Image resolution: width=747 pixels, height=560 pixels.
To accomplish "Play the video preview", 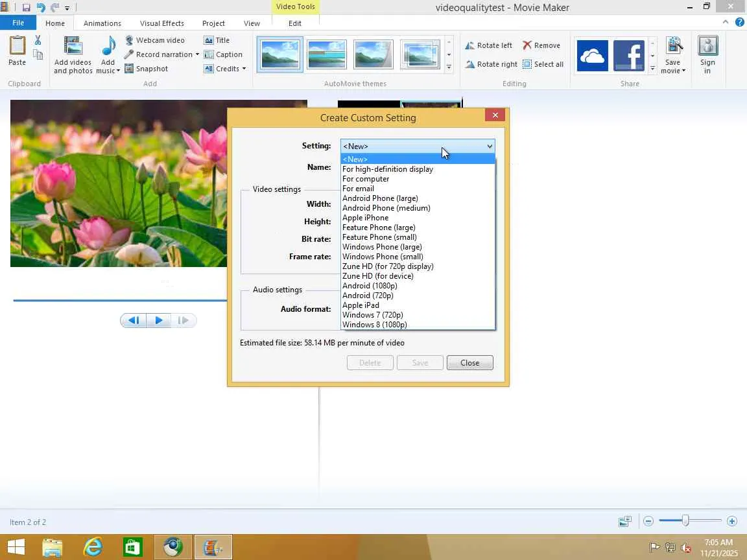I will [x=159, y=320].
